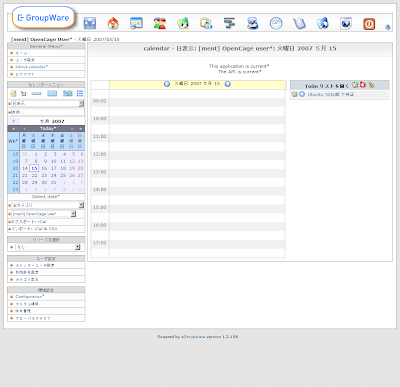This screenshot has height=387, width=400.
Task: Click the E-GroupWare logo
Action: point(43,18)
